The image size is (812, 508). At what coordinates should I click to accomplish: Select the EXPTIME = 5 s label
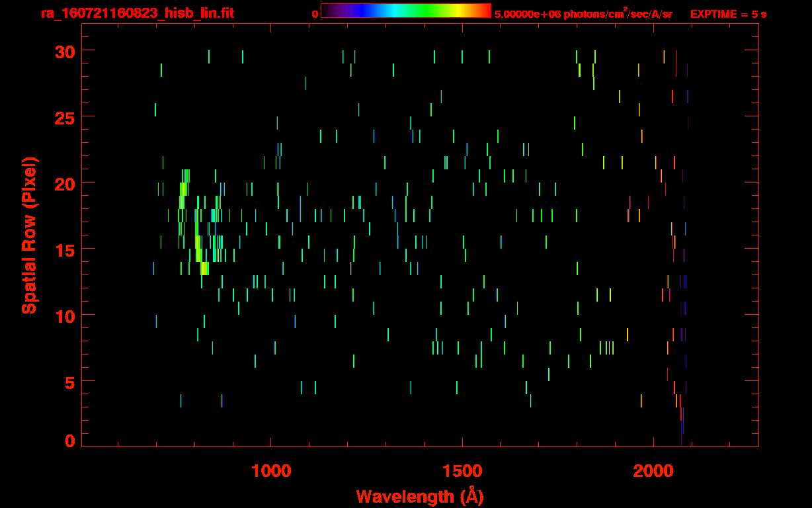(x=728, y=14)
